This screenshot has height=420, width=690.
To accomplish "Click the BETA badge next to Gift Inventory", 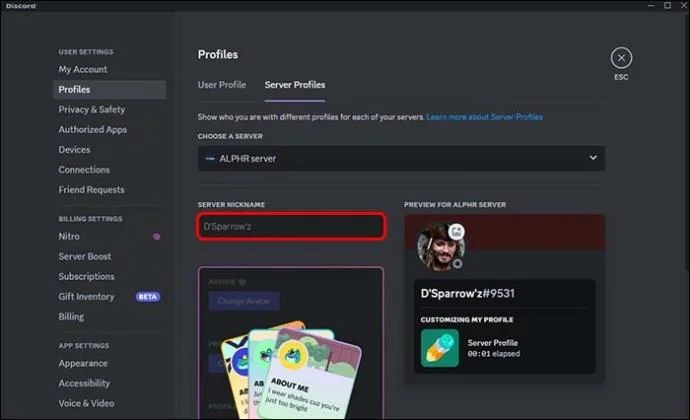I will point(148,297).
